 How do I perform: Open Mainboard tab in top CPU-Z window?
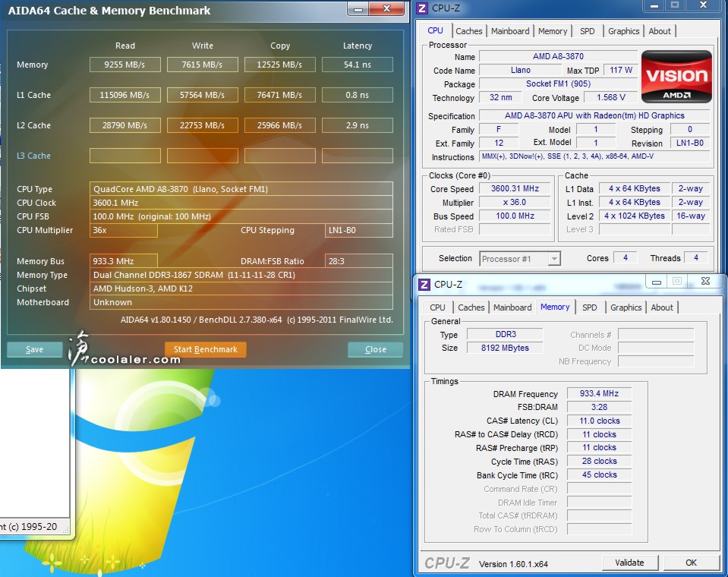[x=510, y=31]
